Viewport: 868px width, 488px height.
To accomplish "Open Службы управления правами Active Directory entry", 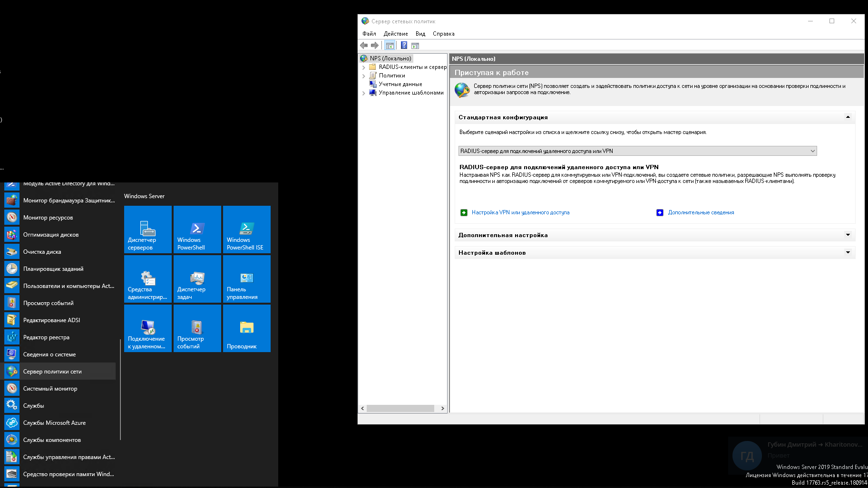I will pos(59,457).
